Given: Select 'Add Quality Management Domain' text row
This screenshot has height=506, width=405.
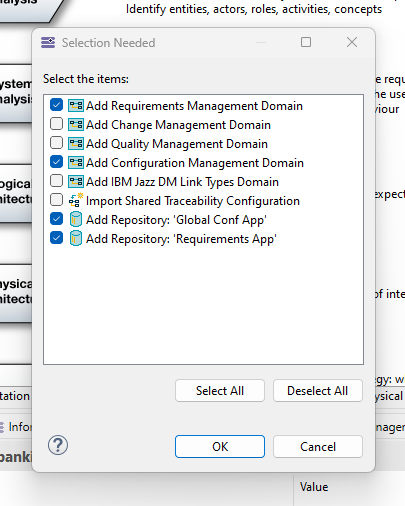Looking at the screenshot, I should [177, 144].
